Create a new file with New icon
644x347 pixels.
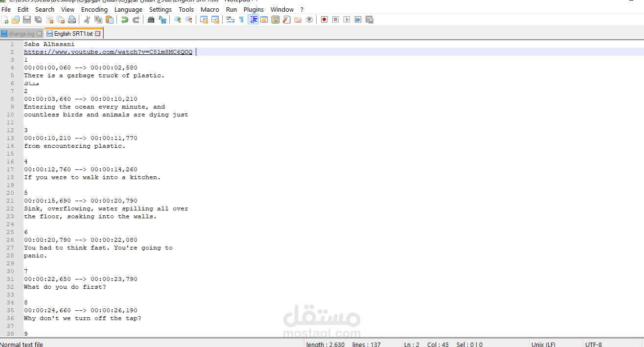4,20
